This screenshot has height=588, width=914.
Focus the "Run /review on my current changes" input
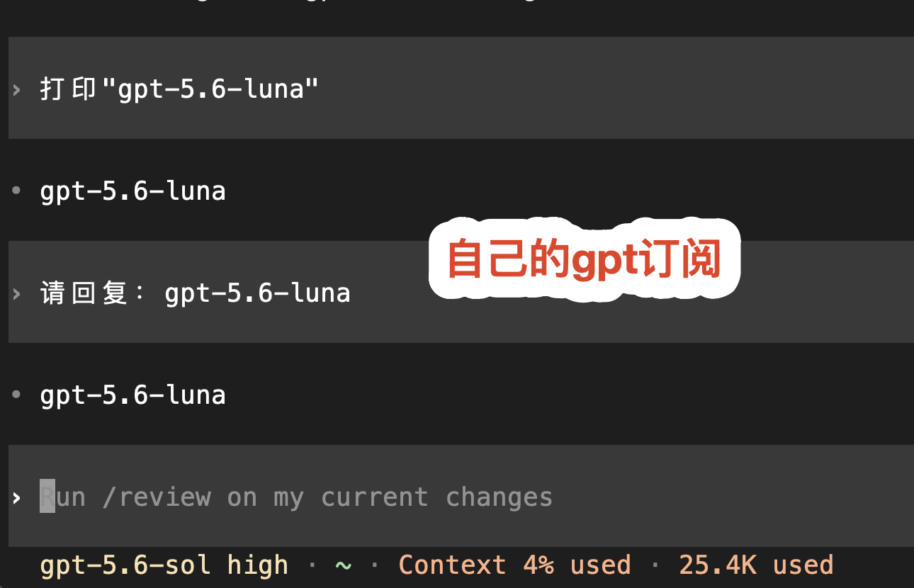461,496
